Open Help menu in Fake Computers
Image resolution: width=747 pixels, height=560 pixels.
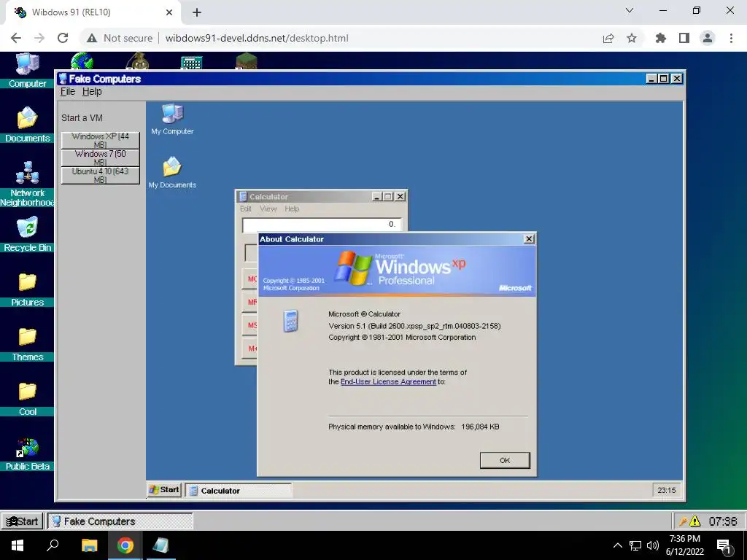point(92,91)
